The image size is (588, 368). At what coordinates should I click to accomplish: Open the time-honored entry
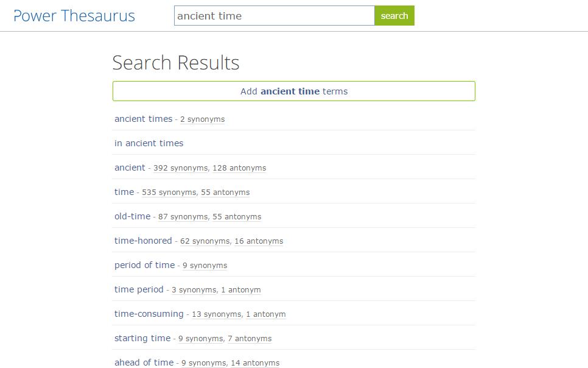click(x=143, y=240)
